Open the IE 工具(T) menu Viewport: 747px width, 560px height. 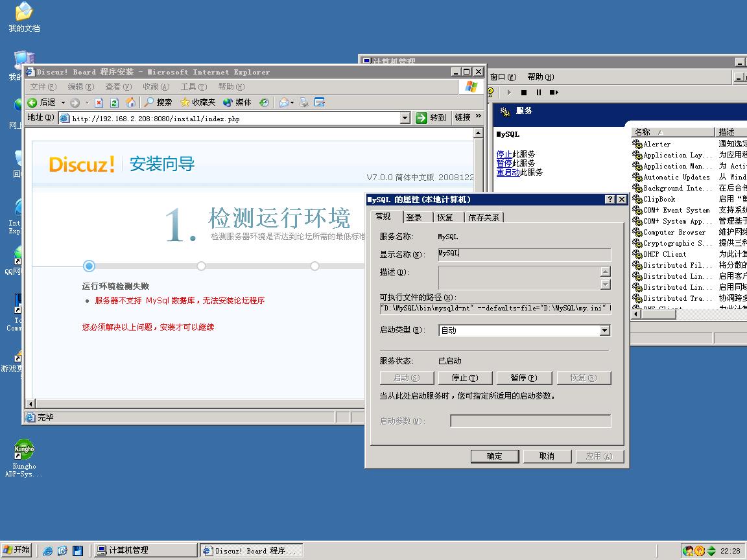pyautogui.click(x=194, y=87)
